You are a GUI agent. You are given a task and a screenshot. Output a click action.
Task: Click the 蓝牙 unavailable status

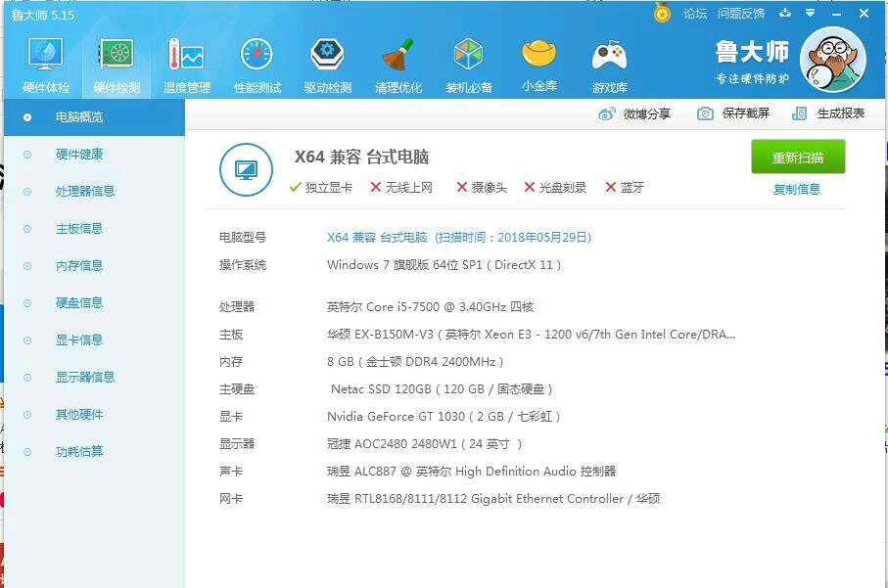pos(626,187)
